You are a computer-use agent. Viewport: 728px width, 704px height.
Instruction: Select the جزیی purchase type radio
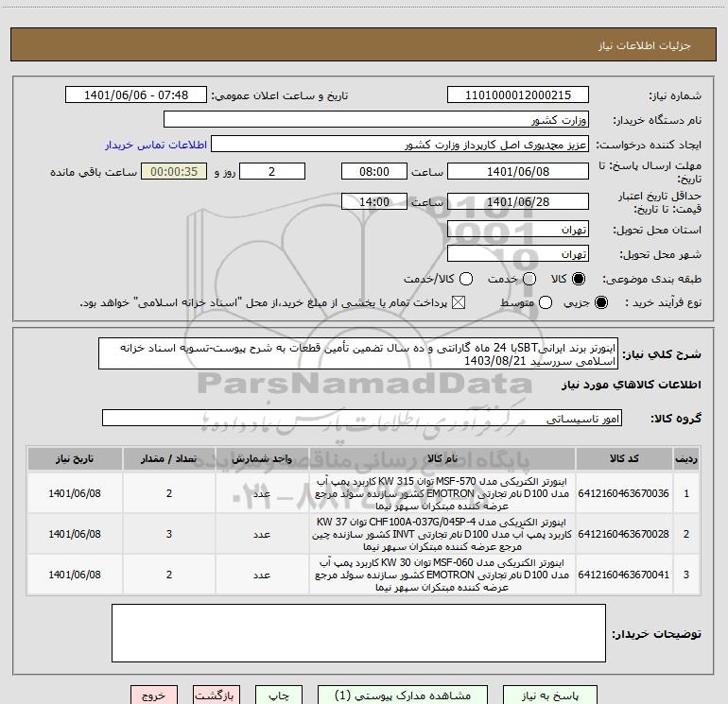600,302
